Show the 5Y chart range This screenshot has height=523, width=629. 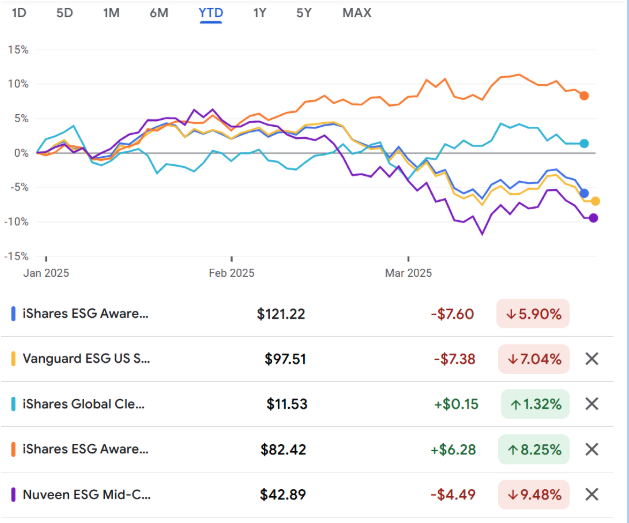point(304,13)
